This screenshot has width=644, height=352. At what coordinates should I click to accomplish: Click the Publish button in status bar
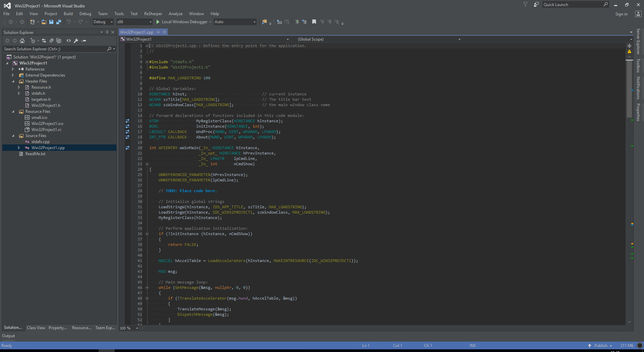(600, 346)
